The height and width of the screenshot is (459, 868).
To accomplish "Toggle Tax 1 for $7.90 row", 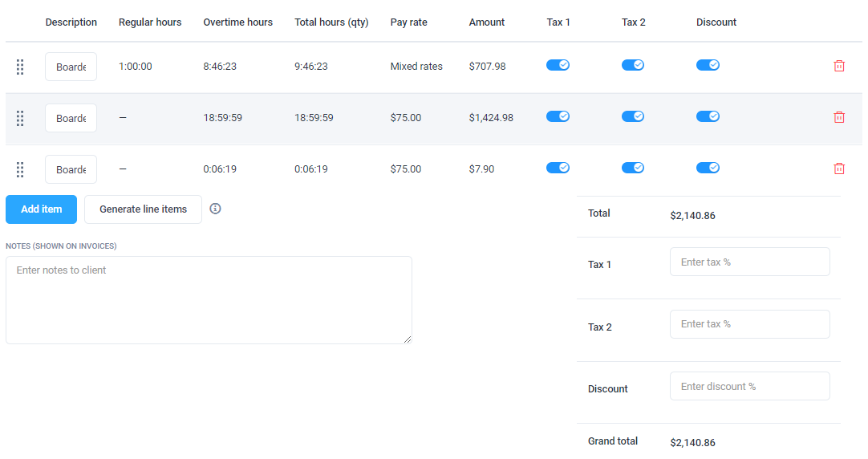I will point(558,168).
